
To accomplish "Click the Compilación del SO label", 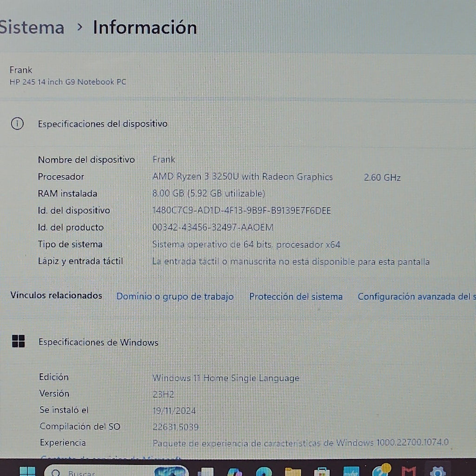I will pyautogui.click(x=80, y=427).
